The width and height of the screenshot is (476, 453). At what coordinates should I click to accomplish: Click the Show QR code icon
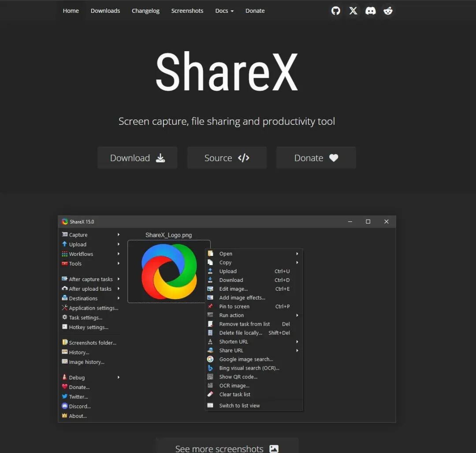(x=210, y=377)
